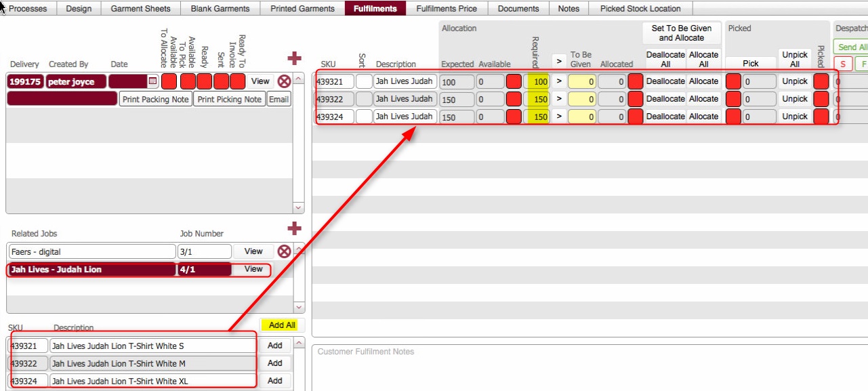This screenshot has width=868, height=391.
Task: Click the red Picked indicator for SKU 439324
Action: click(821, 117)
